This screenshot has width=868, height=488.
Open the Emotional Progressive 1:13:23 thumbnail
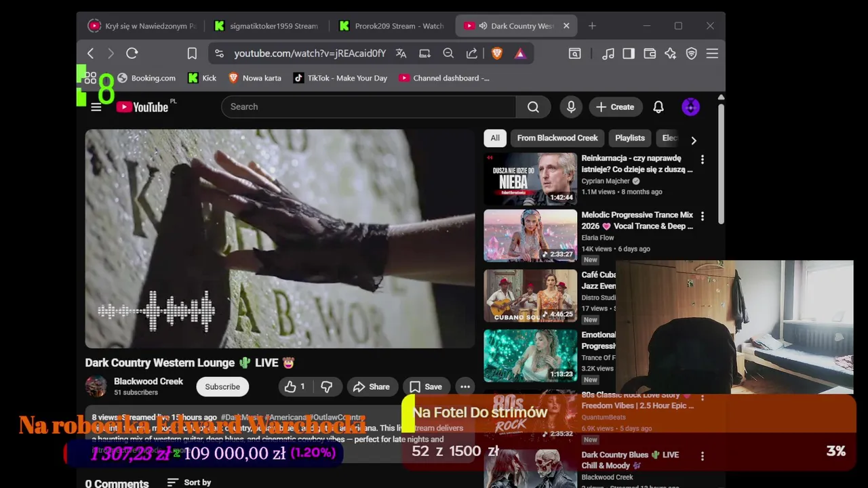(530, 355)
